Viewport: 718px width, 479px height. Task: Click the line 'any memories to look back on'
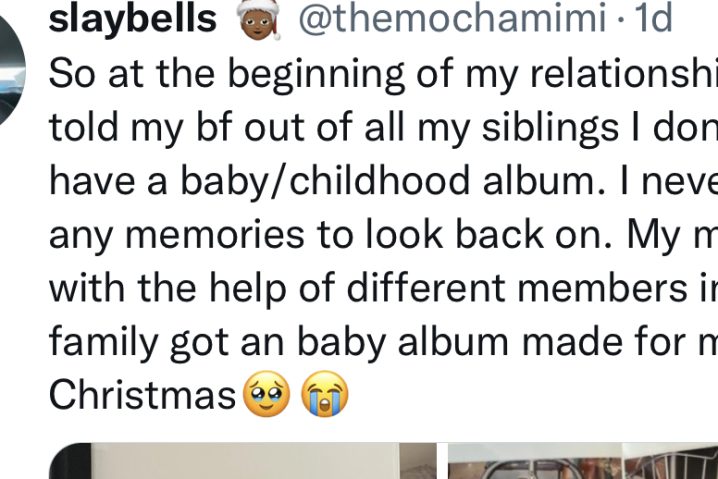330,234
